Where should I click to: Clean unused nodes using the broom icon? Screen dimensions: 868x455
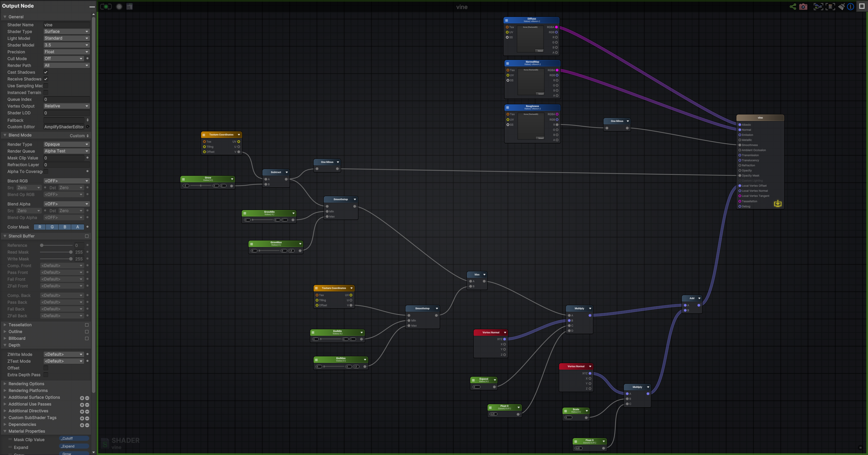tap(841, 6)
